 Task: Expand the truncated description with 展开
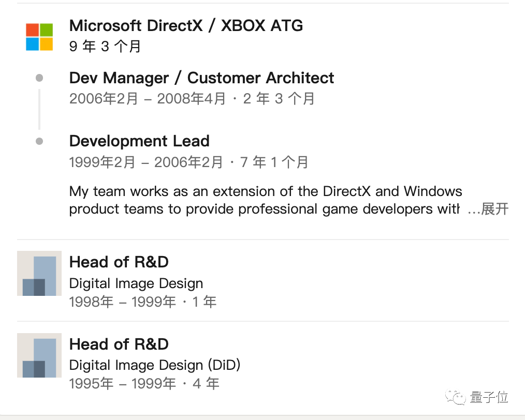click(x=494, y=209)
